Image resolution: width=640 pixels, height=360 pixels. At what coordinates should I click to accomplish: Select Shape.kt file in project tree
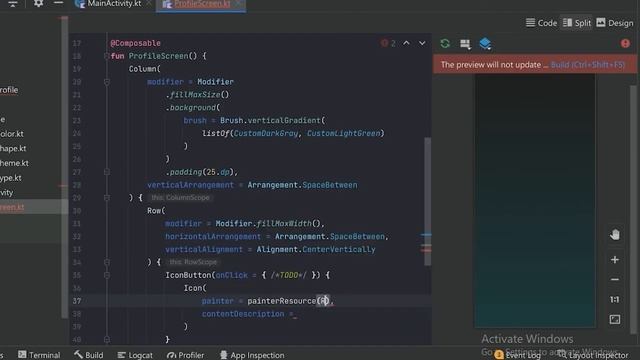pos(13,149)
